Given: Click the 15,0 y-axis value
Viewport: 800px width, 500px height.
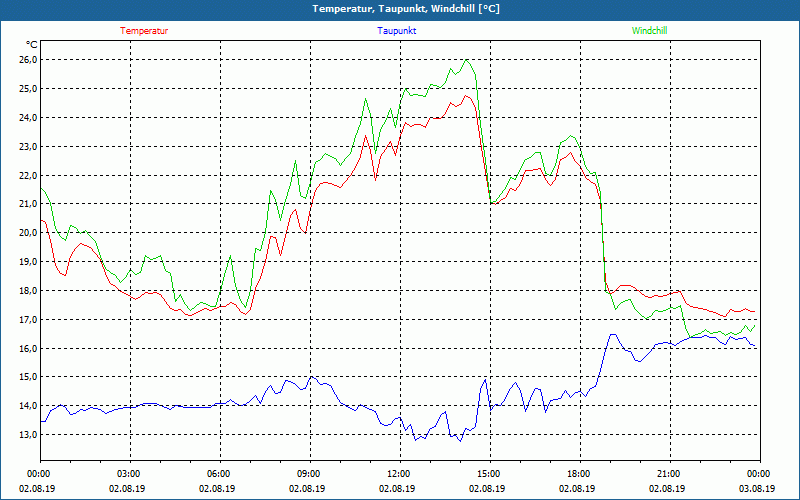Looking at the screenshot, I should pyautogui.click(x=28, y=377).
